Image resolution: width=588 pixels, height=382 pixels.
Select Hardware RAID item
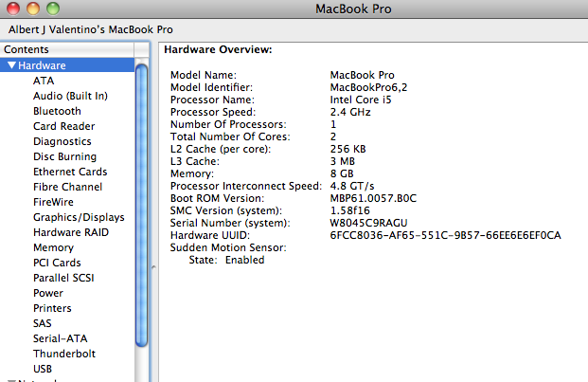tap(71, 232)
